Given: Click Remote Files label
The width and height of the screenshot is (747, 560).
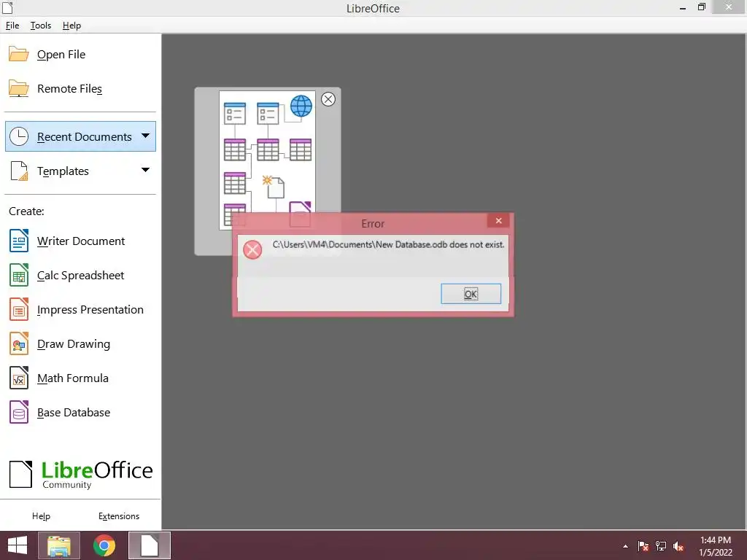Looking at the screenshot, I should click(x=69, y=88).
